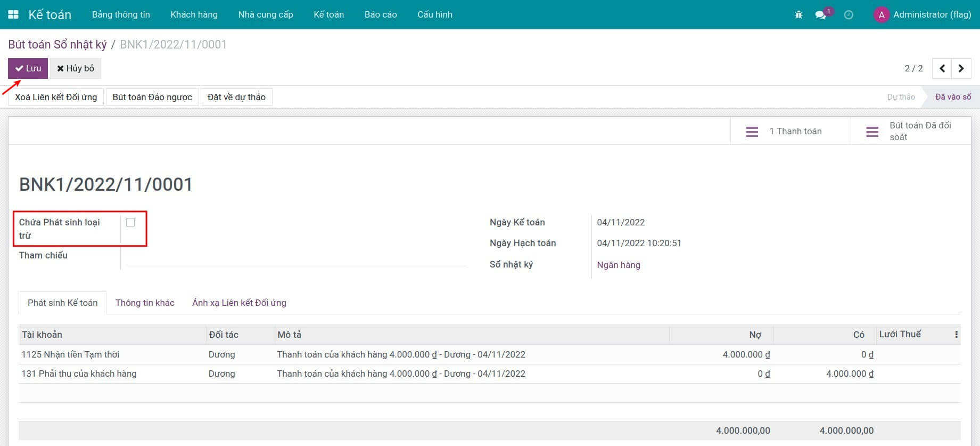The image size is (980, 446).
Task: Open the chat messages icon
Action: click(821, 15)
